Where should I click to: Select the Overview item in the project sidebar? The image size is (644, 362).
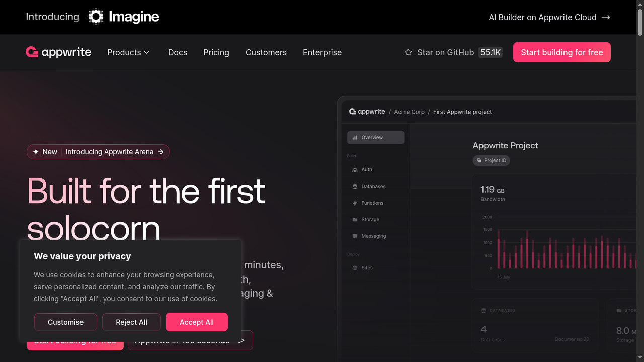point(375,137)
